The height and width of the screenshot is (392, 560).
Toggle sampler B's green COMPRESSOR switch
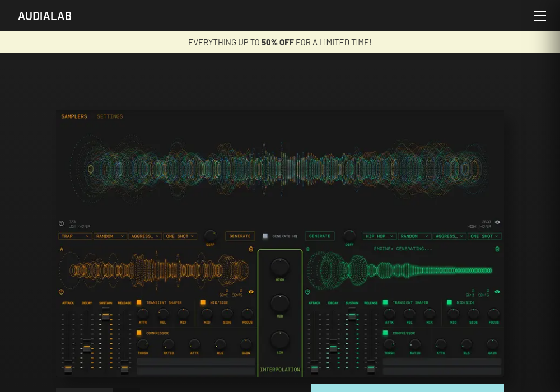(x=385, y=333)
